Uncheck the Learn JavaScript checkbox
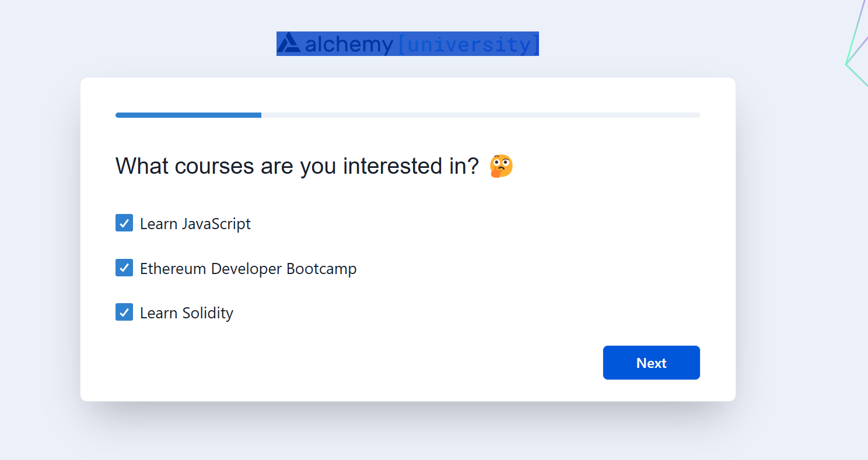This screenshot has height=460, width=868. tap(124, 223)
